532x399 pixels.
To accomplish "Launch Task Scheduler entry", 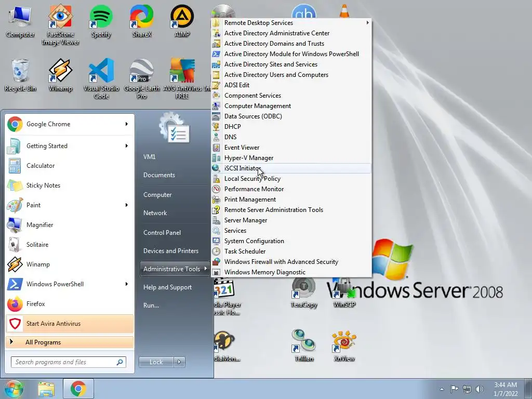I will (291, 251).
